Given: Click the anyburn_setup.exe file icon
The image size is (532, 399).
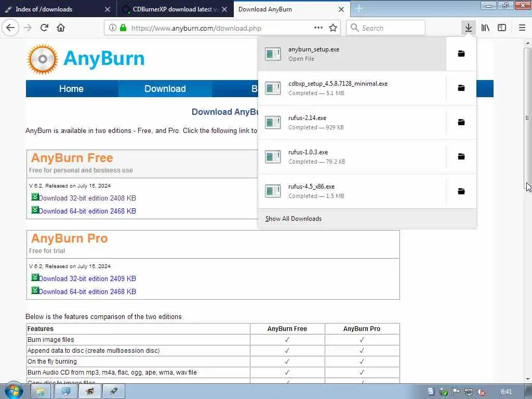Looking at the screenshot, I should [273, 54].
